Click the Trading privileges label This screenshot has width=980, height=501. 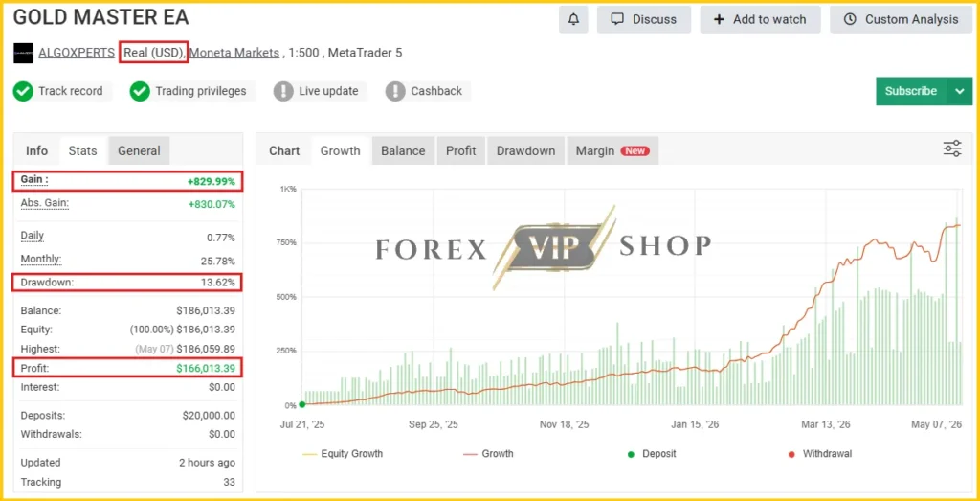(x=201, y=91)
